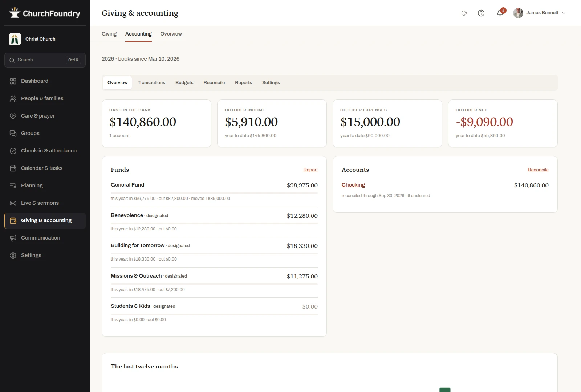Screen dimensions: 581x392
Task: Select the Accounting tab
Action: pyautogui.click(x=138, y=34)
